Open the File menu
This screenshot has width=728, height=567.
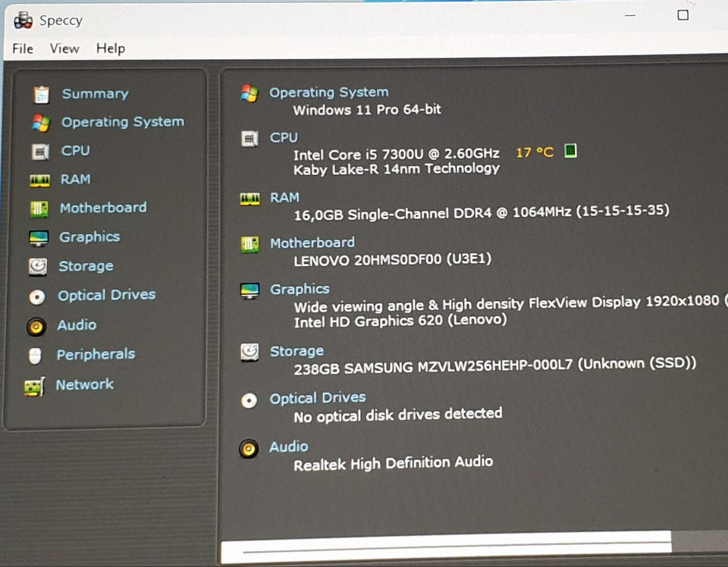23,49
